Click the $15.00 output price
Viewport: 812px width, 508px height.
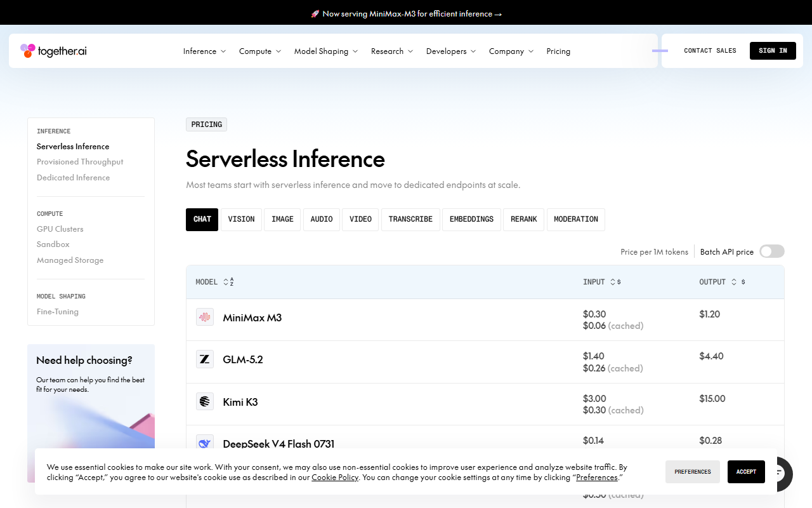(x=712, y=399)
